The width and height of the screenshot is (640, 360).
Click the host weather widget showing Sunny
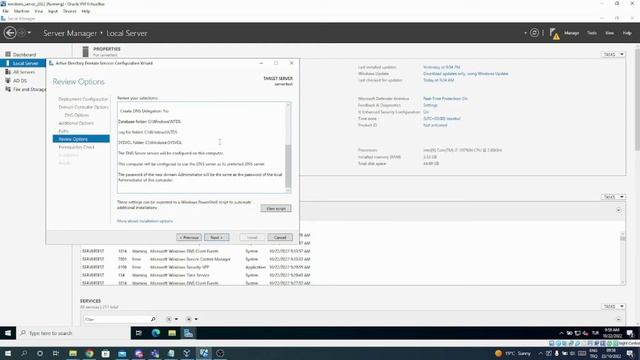512,353
